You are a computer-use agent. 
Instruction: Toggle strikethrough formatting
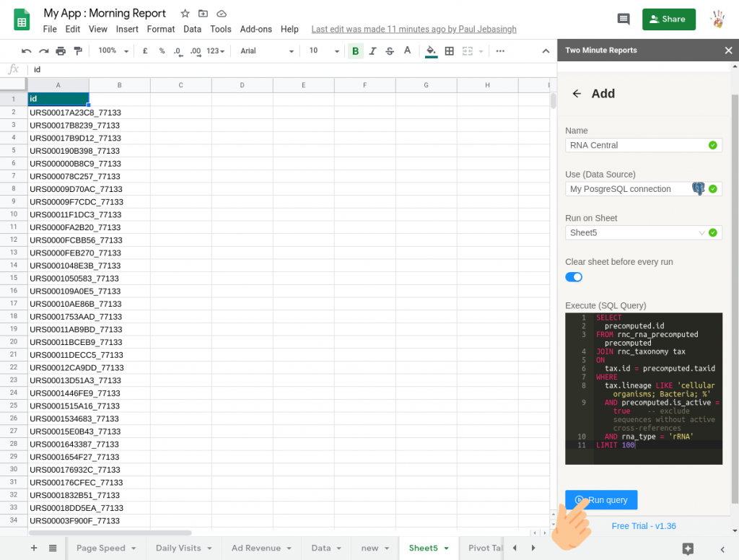(389, 51)
